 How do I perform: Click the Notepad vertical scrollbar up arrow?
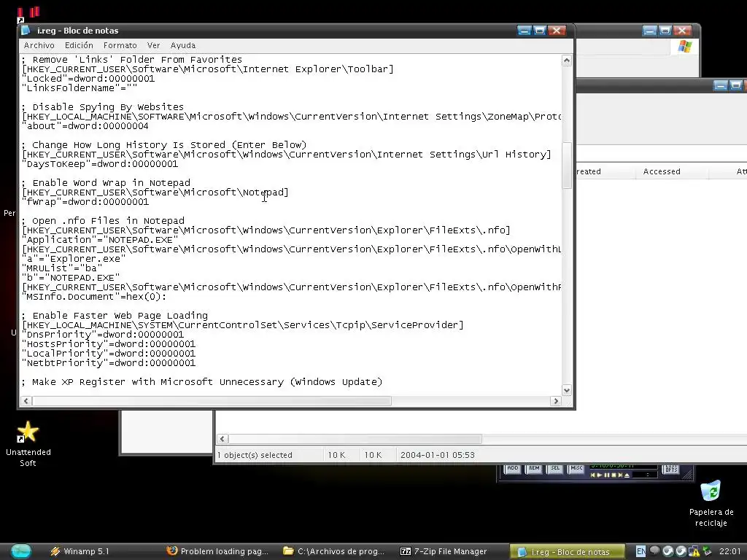point(566,61)
